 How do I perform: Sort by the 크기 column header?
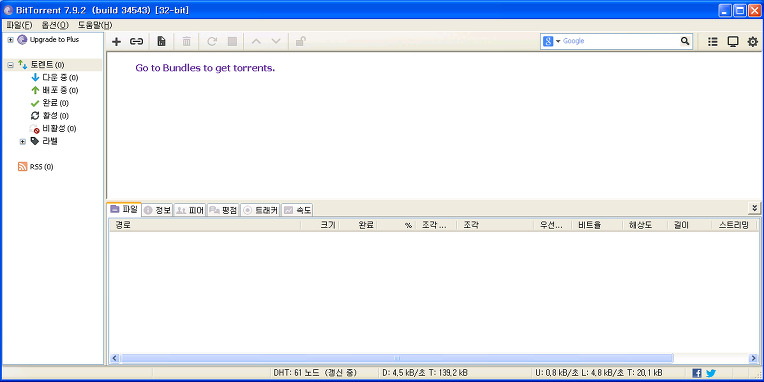pyautogui.click(x=320, y=225)
